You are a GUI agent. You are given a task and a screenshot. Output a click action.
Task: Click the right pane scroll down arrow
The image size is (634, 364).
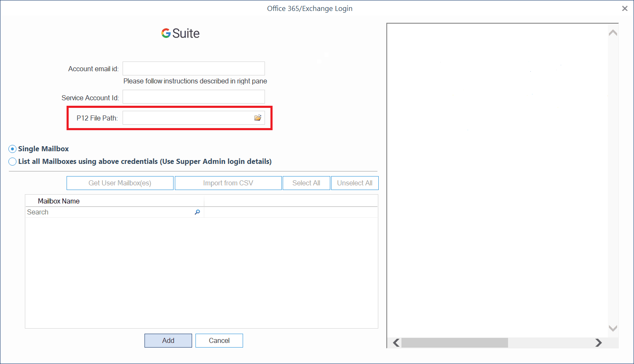point(613,328)
